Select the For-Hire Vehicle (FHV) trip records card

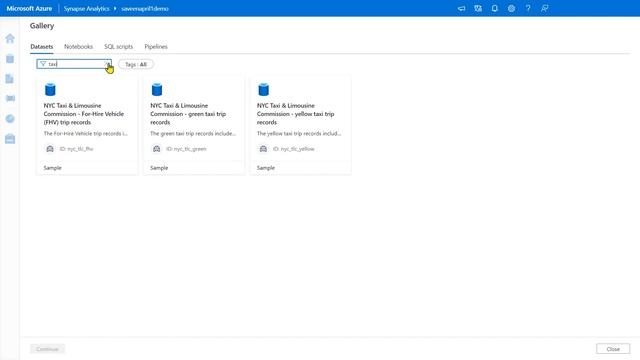click(x=87, y=125)
